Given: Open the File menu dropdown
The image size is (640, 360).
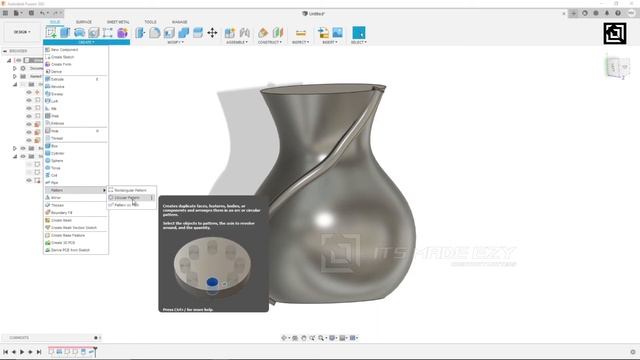Looking at the screenshot, I should point(18,13).
